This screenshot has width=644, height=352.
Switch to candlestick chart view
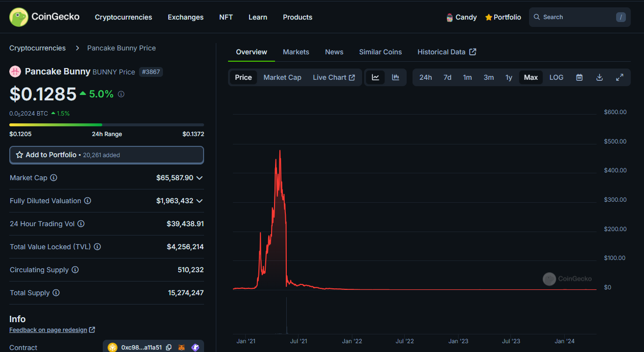click(395, 77)
